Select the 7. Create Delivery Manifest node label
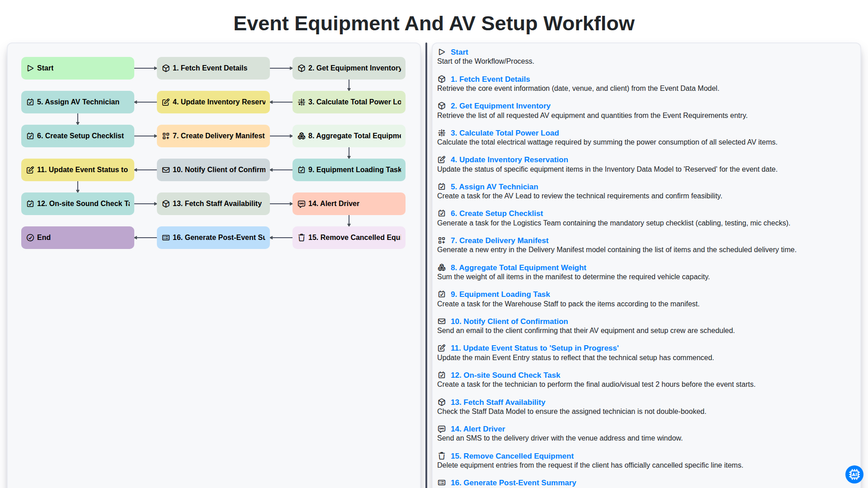 pyautogui.click(x=219, y=136)
